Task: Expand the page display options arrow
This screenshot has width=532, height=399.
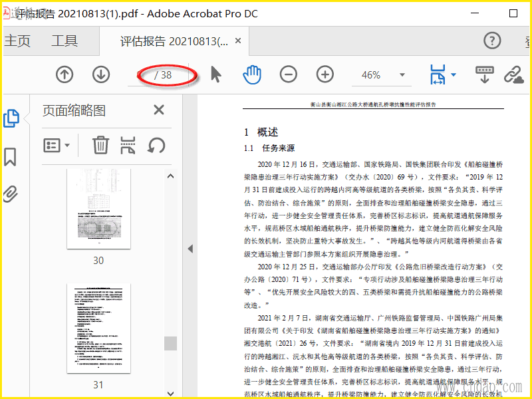Action: tap(454, 74)
